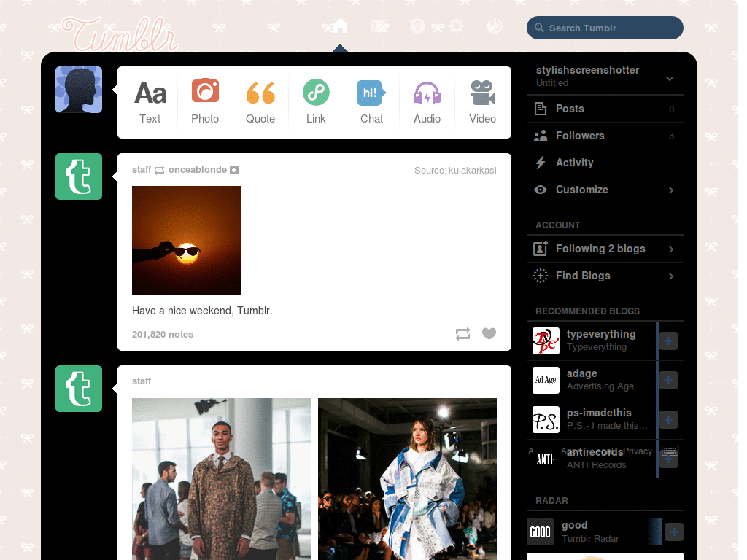Screen dimensions: 747x560
Task: Click the staff avatar beside fashion post
Action: tap(79, 389)
